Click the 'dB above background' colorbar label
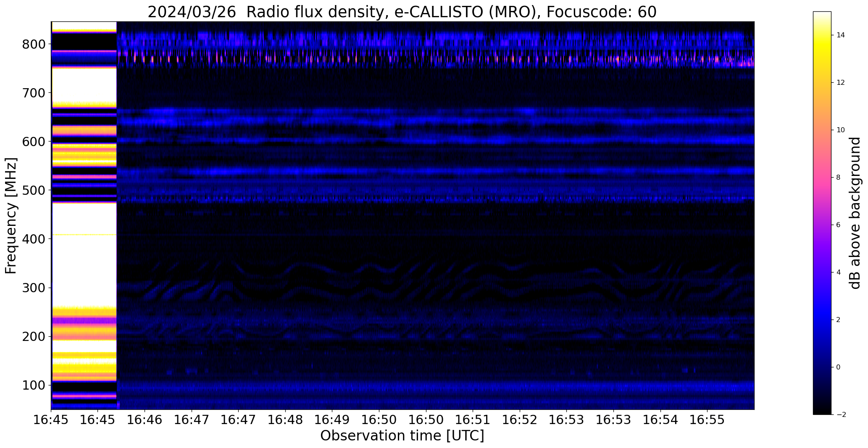Screen dimensions: 868x448 pos(855,213)
